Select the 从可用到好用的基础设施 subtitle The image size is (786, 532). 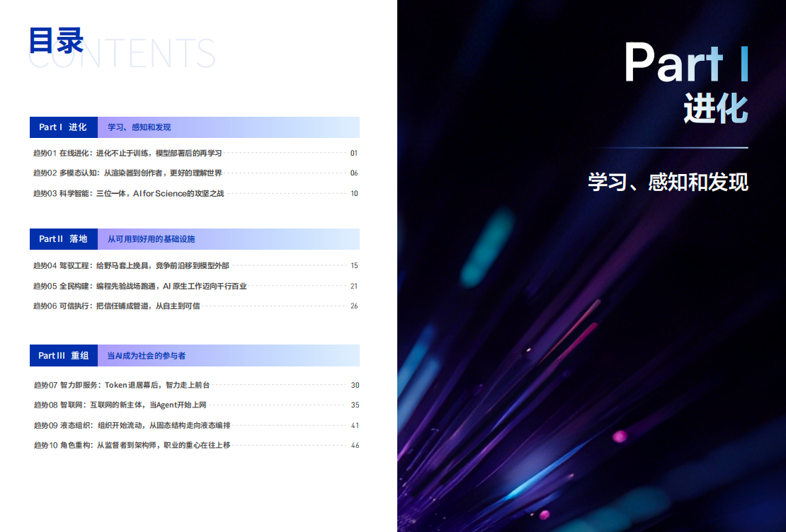(152, 239)
